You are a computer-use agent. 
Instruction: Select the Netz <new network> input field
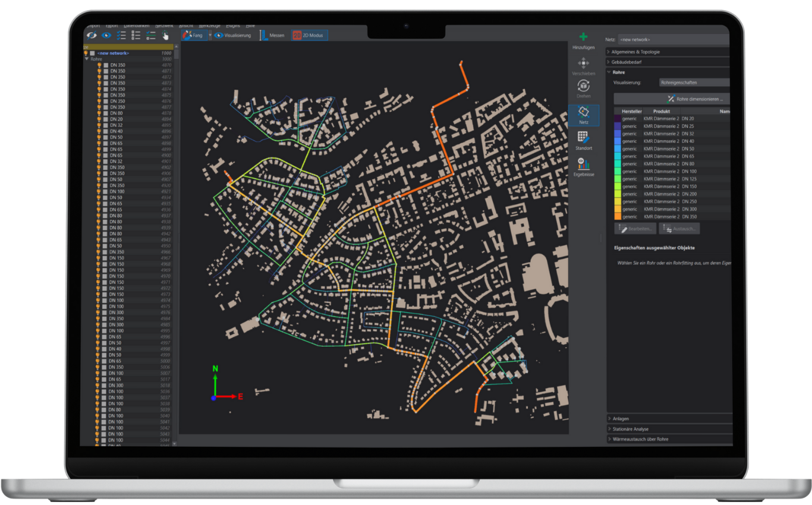tap(673, 39)
